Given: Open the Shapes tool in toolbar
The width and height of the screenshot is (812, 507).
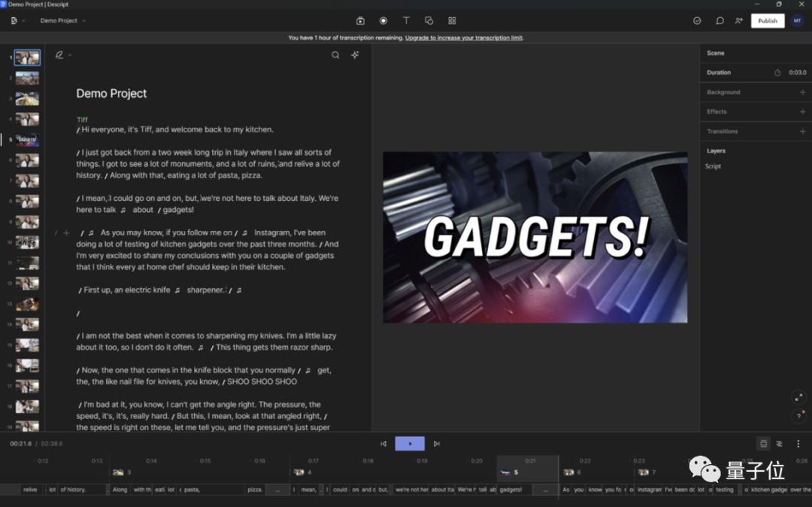Looking at the screenshot, I should [429, 21].
